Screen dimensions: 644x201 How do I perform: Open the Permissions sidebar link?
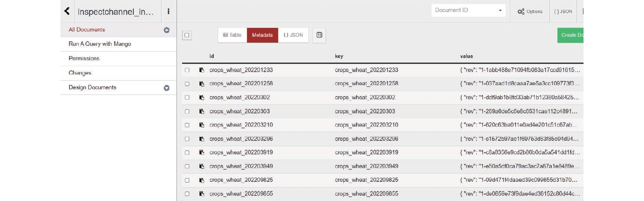[84, 59]
